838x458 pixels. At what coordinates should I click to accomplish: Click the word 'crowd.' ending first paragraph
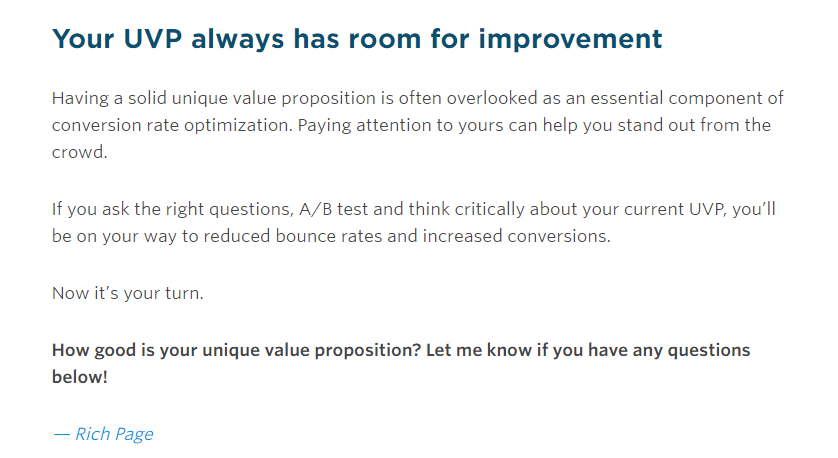(x=80, y=152)
